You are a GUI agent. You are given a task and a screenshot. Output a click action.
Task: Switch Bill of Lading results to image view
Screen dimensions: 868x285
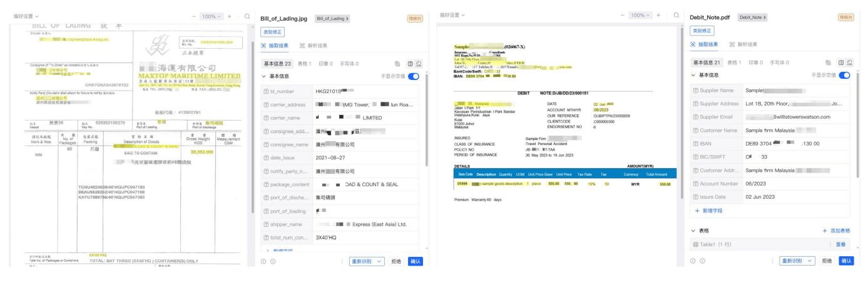(419, 63)
